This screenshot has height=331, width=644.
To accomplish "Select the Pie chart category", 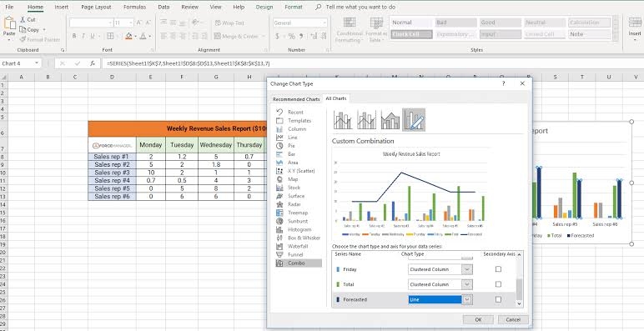I will (x=292, y=146).
